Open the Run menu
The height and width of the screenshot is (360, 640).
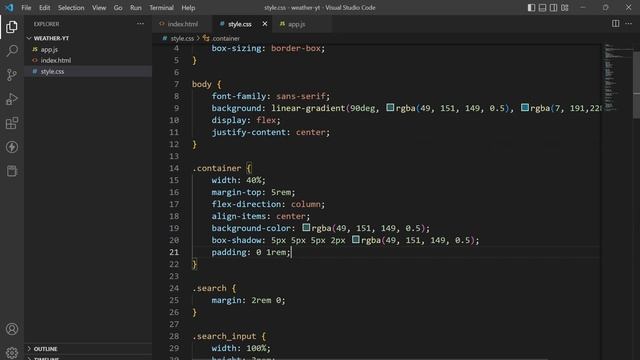(136, 7)
